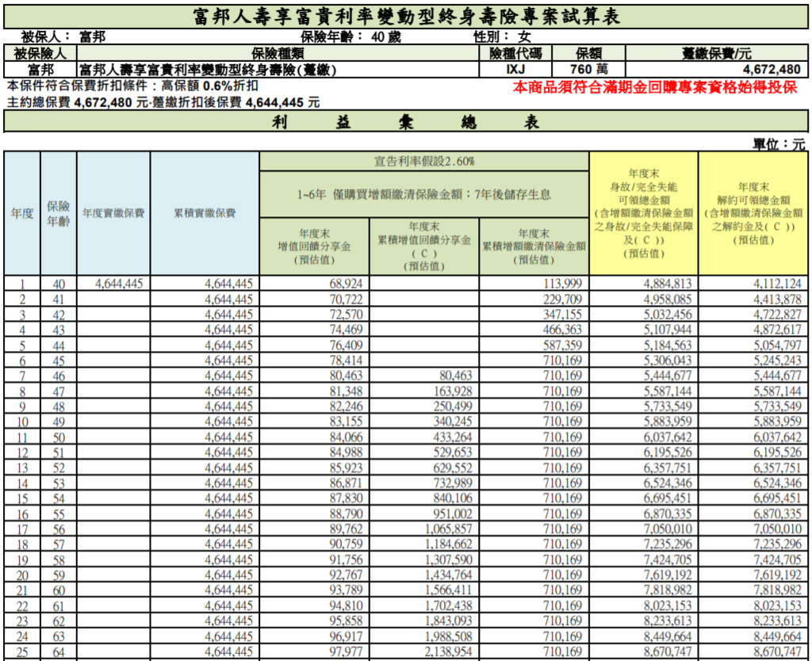Select value 90,759 in year 18 row

tap(346, 544)
